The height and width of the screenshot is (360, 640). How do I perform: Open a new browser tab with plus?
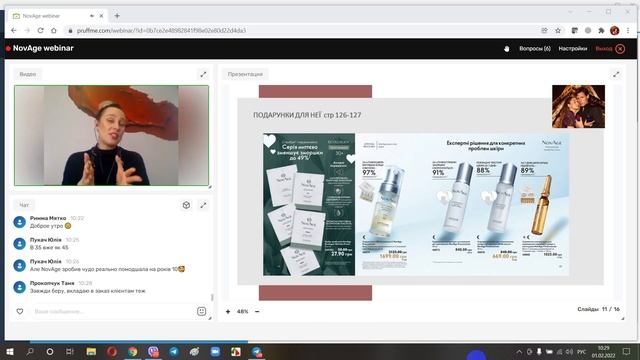click(117, 16)
